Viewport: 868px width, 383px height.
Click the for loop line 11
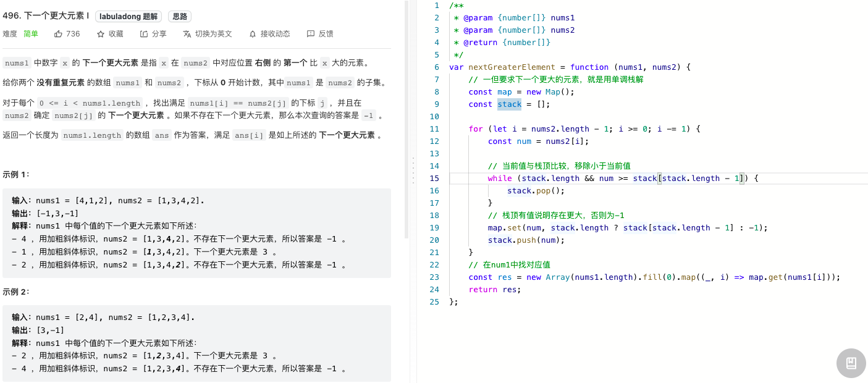584,129
